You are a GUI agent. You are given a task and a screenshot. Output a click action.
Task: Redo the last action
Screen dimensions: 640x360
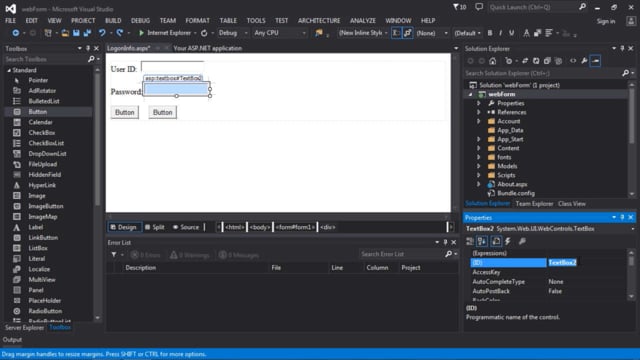coord(120,33)
